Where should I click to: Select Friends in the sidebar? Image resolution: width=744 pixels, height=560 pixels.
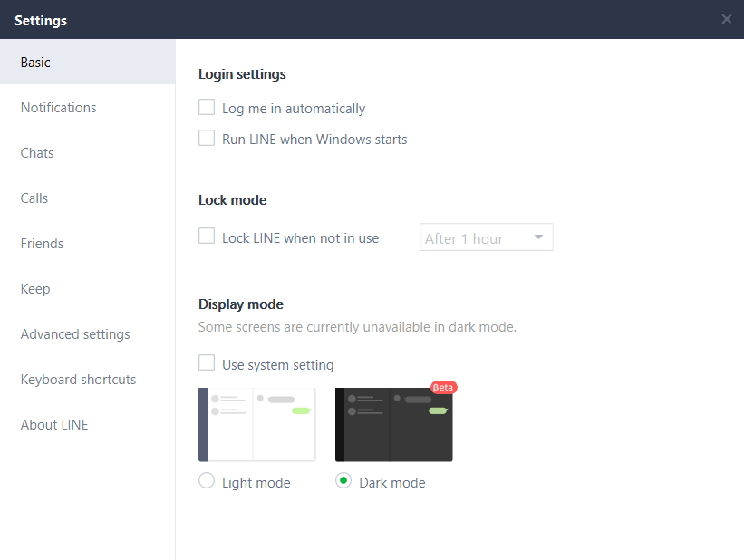[43, 244]
